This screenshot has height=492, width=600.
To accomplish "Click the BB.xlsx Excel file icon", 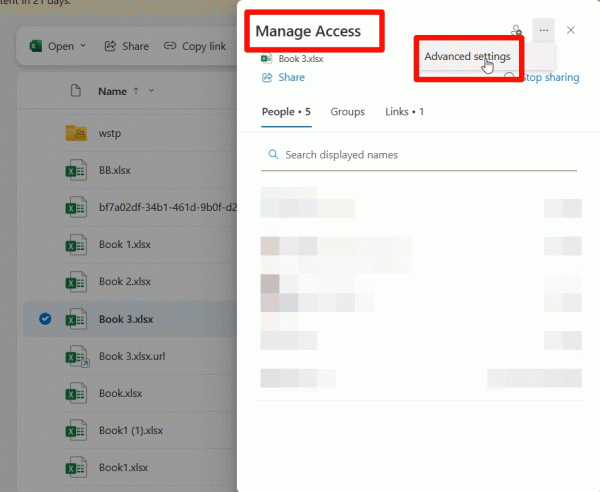I will point(75,170).
